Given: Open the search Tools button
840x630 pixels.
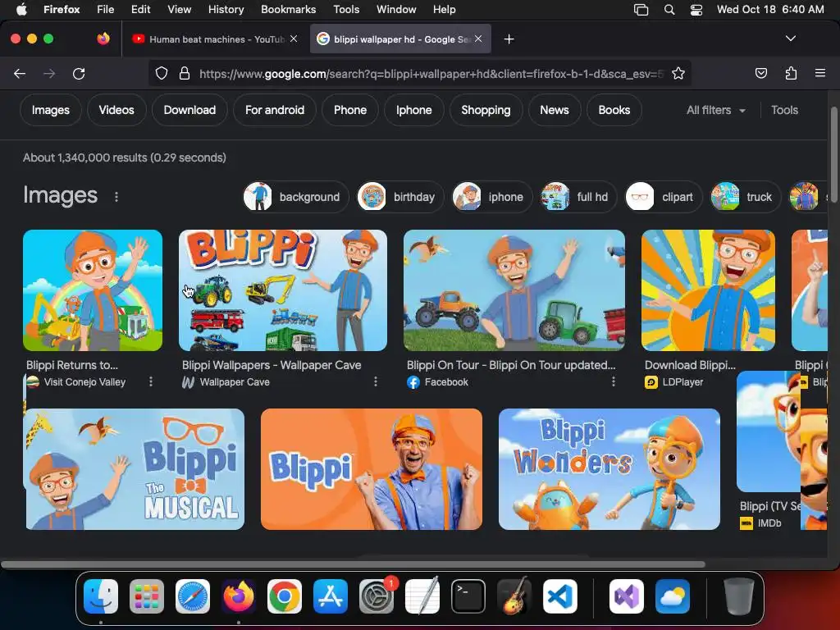Looking at the screenshot, I should pyautogui.click(x=784, y=110).
